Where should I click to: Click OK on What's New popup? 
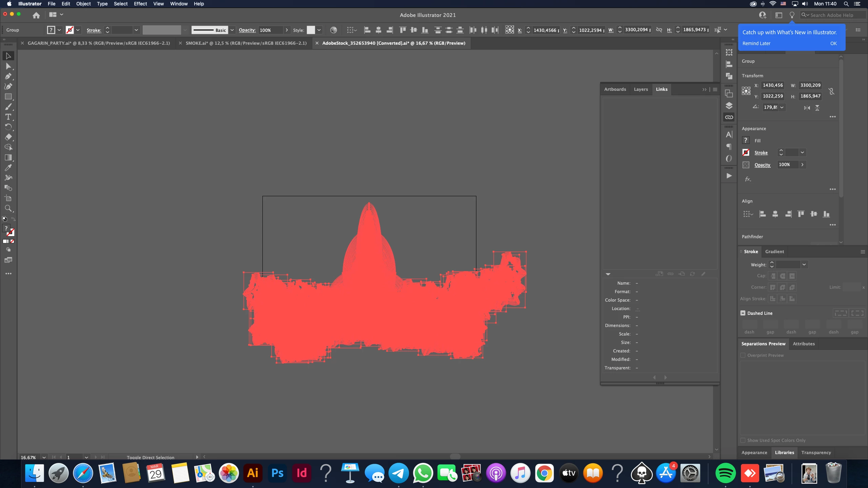pos(833,43)
